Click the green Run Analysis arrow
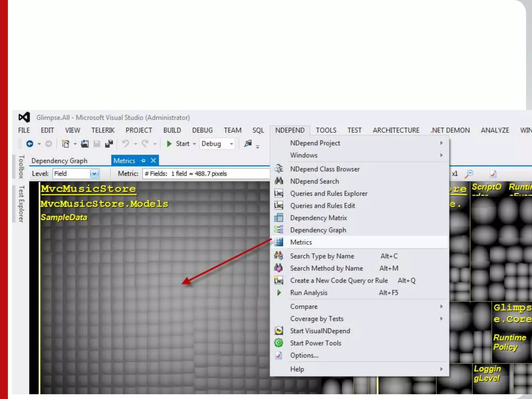Image resolution: width=532 pixels, height=399 pixels. (279, 292)
